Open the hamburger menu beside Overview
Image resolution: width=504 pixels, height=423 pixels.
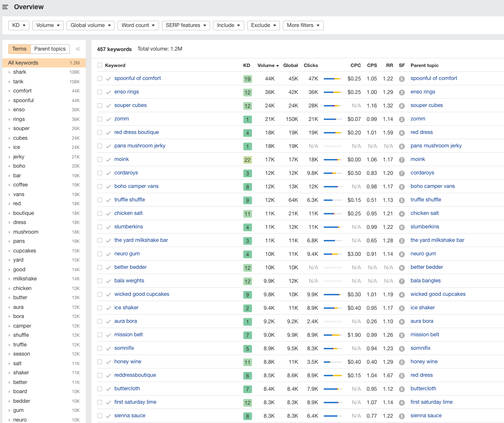click(5, 7)
